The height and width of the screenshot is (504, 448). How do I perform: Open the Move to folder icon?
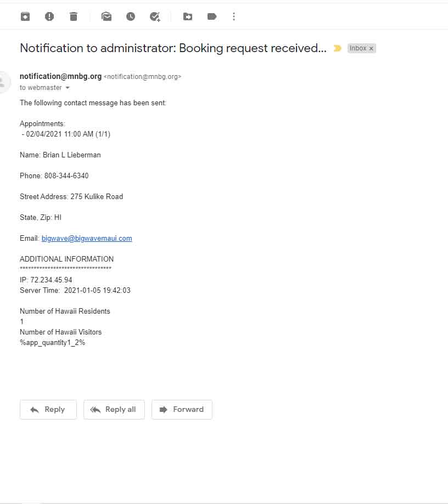tap(188, 16)
